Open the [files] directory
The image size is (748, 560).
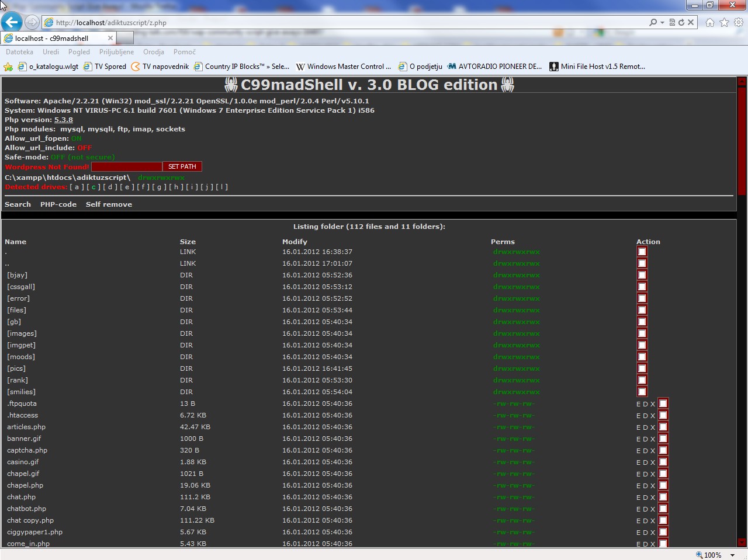click(x=16, y=310)
